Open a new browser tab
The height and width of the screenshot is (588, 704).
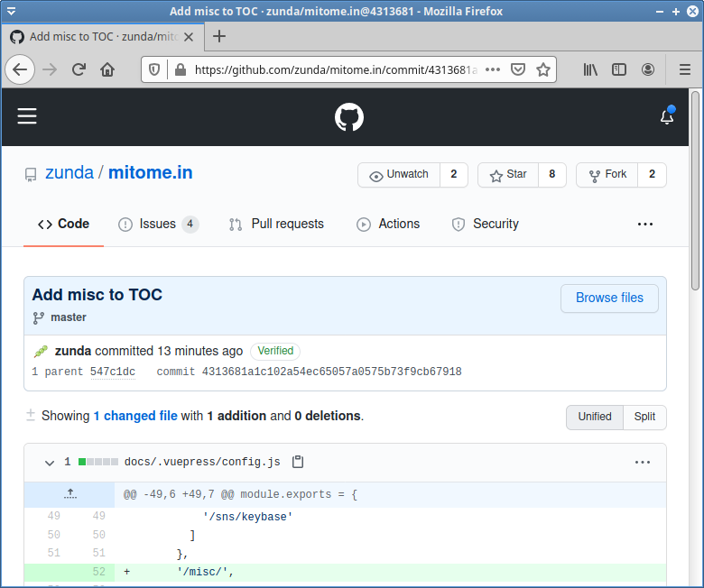point(219,36)
